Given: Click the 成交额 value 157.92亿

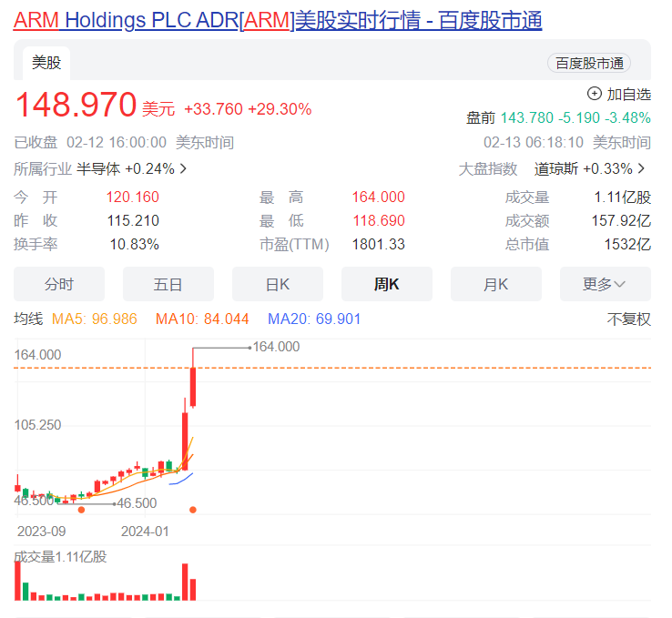Looking at the screenshot, I should pyautogui.click(x=621, y=220).
